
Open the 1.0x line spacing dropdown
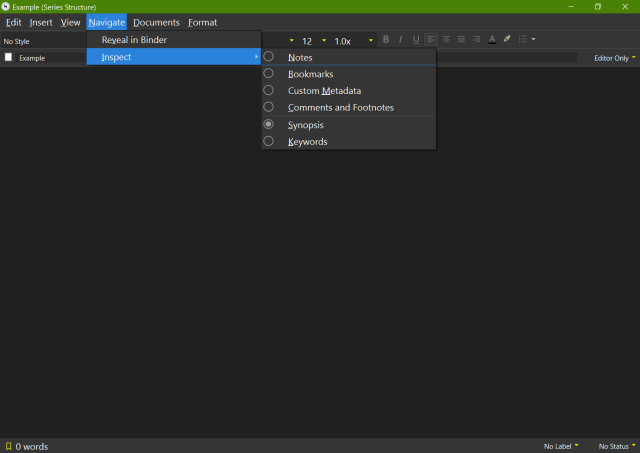(x=353, y=41)
